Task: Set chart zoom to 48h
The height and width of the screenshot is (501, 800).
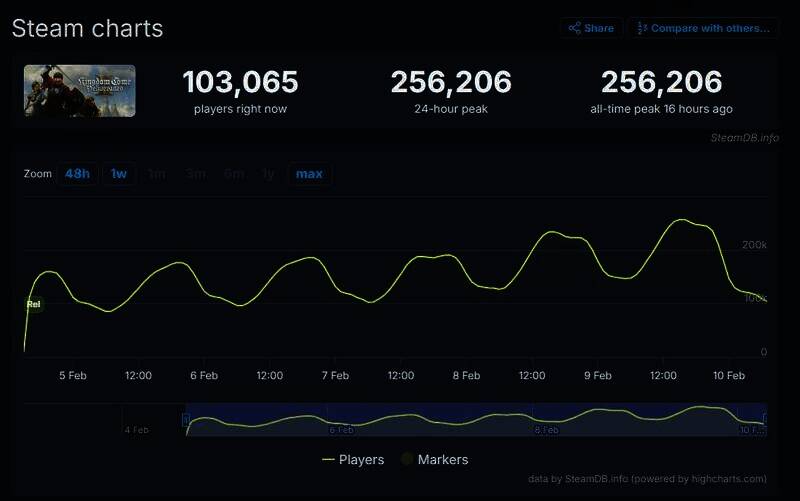Action: [77, 174]
